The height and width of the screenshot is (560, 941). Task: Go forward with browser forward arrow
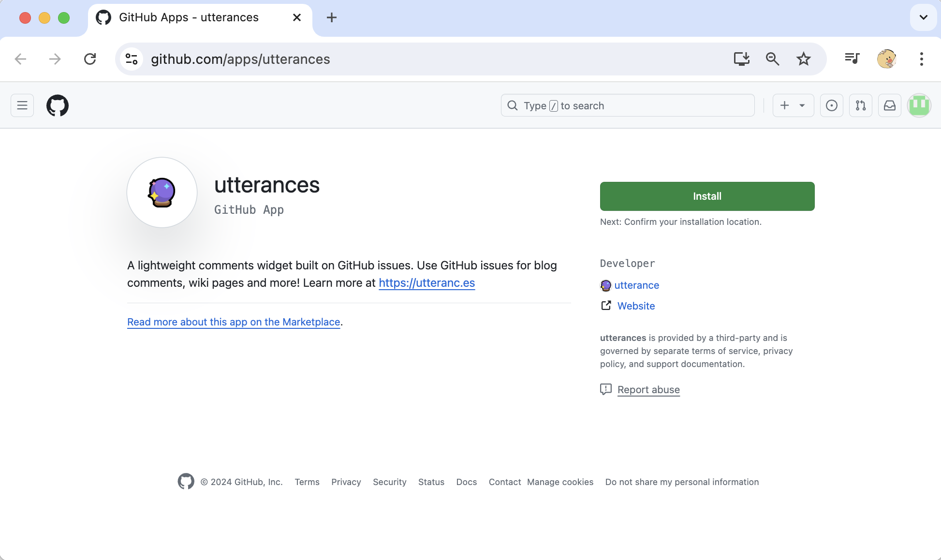pos(55,59)
